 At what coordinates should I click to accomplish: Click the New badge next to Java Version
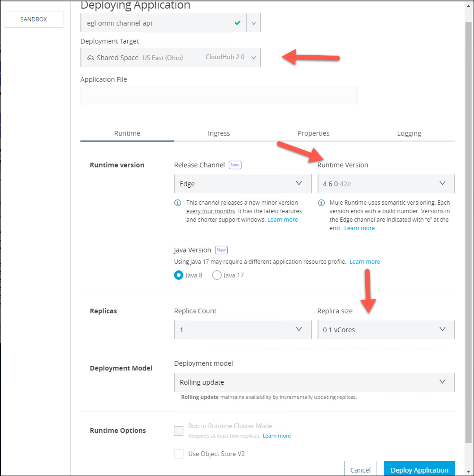click(221, 250)
